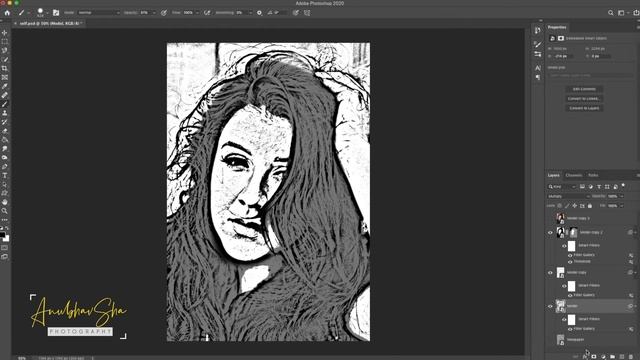Select the Frame tool
Screen dimensions: 640x360
point(4,77)
